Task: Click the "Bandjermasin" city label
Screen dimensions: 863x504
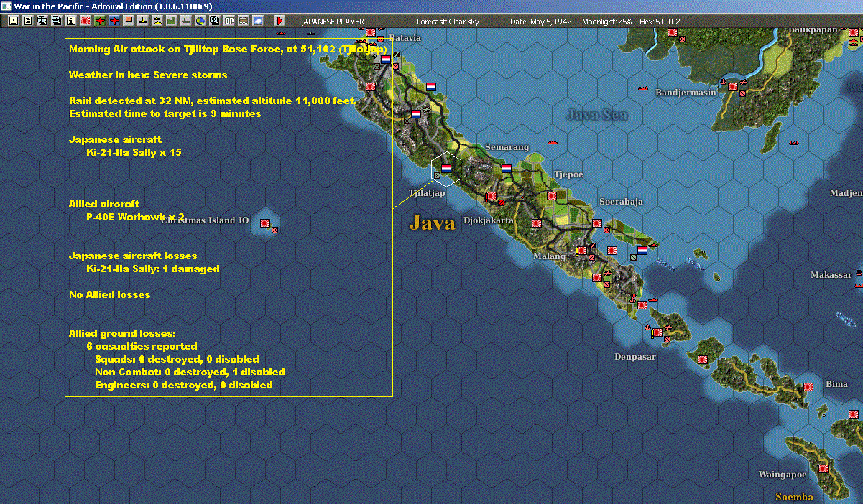Action: point(686,93)
